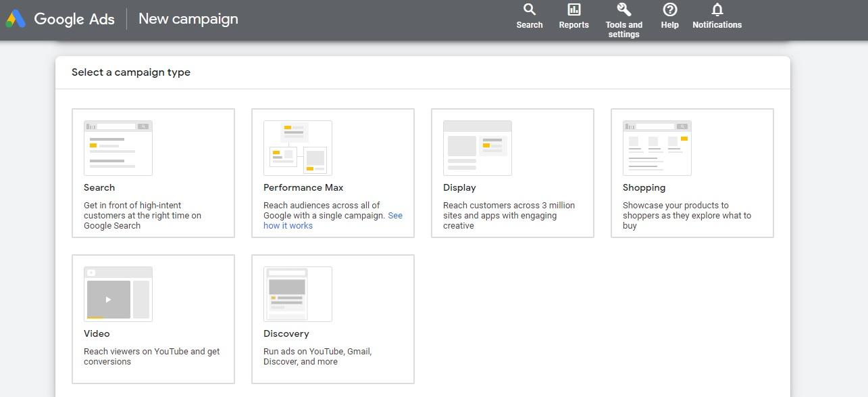Select the Performance Max title text
This screenshot has height=397, width=868.
303,187
